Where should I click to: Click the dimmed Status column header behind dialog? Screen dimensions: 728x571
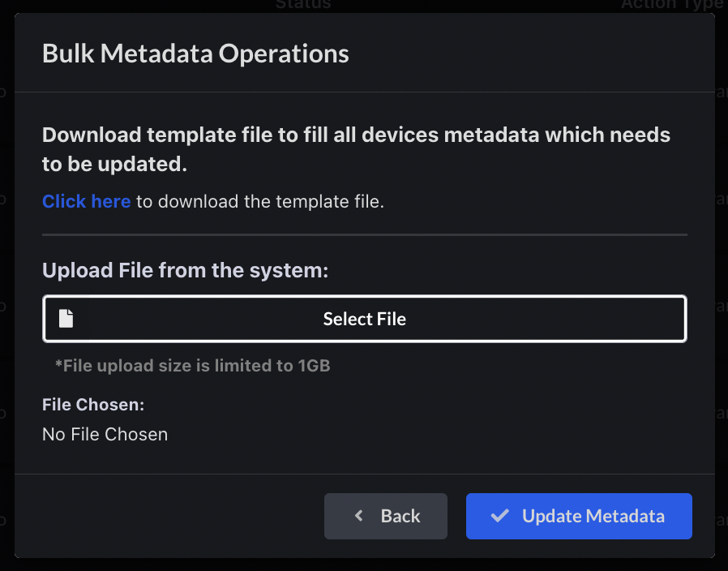click(x=303, y=5)
